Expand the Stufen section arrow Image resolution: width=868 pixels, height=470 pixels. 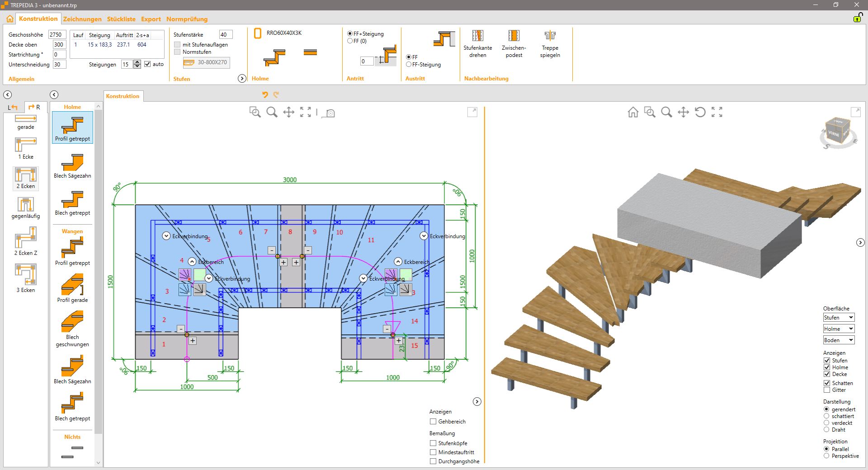coord(242,79)
